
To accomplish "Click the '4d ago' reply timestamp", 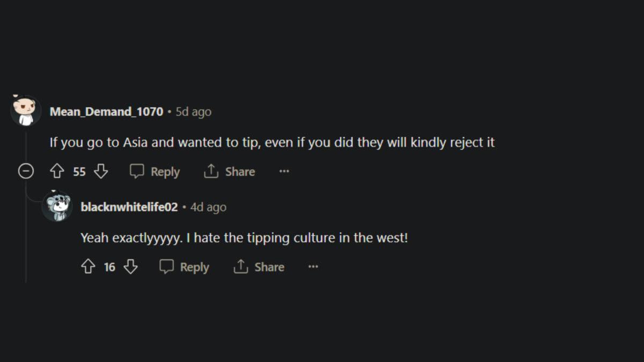I will (208, 207).
